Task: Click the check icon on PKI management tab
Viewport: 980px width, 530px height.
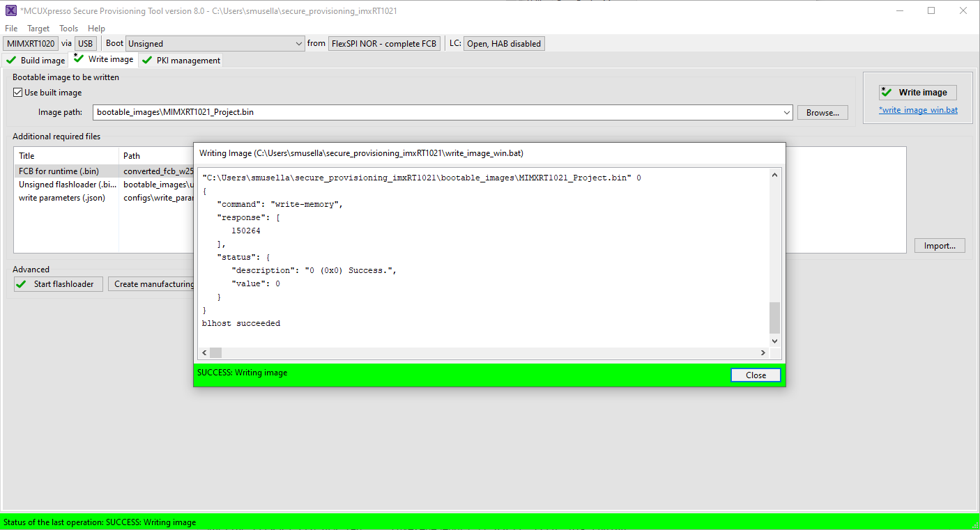Action: 146,60
